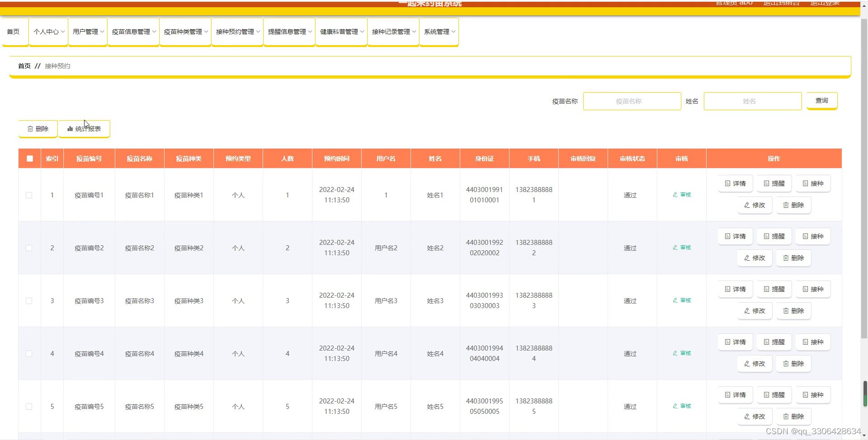Click the 预约时间 column header

[337, 159]
